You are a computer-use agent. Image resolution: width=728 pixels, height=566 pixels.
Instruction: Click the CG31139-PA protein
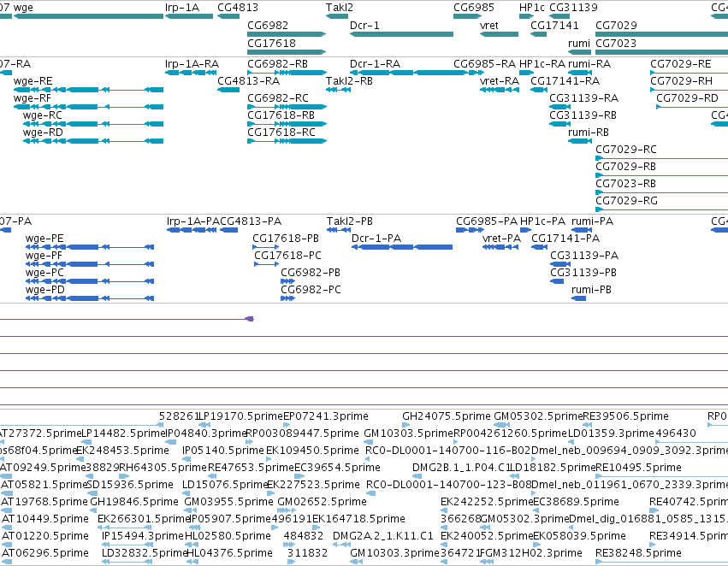pyautogui.click(x=560, y=264)
